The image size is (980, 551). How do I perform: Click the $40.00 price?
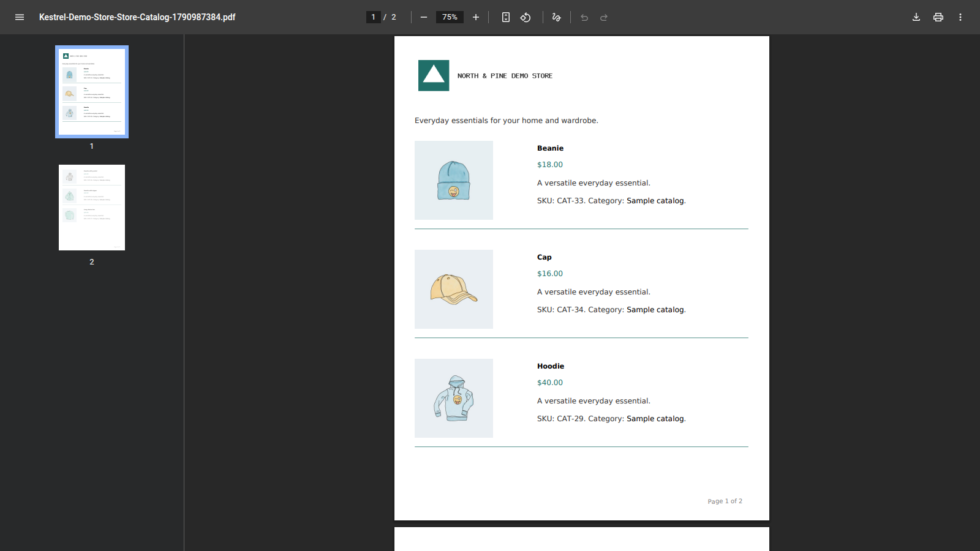(x=550, y=383)
